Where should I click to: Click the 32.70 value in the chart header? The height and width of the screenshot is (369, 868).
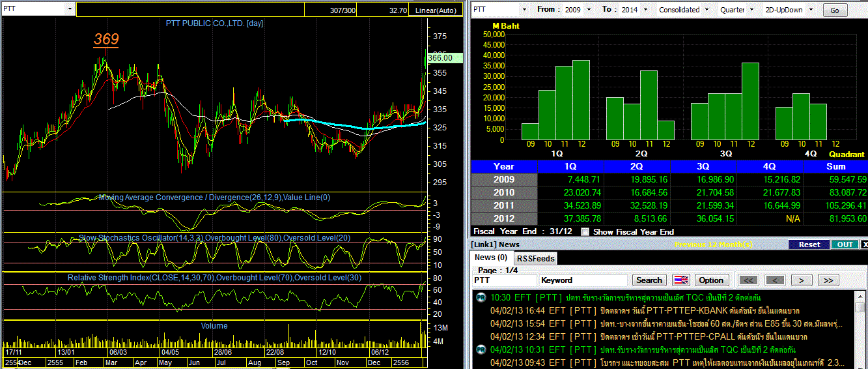tap(399, 10)
